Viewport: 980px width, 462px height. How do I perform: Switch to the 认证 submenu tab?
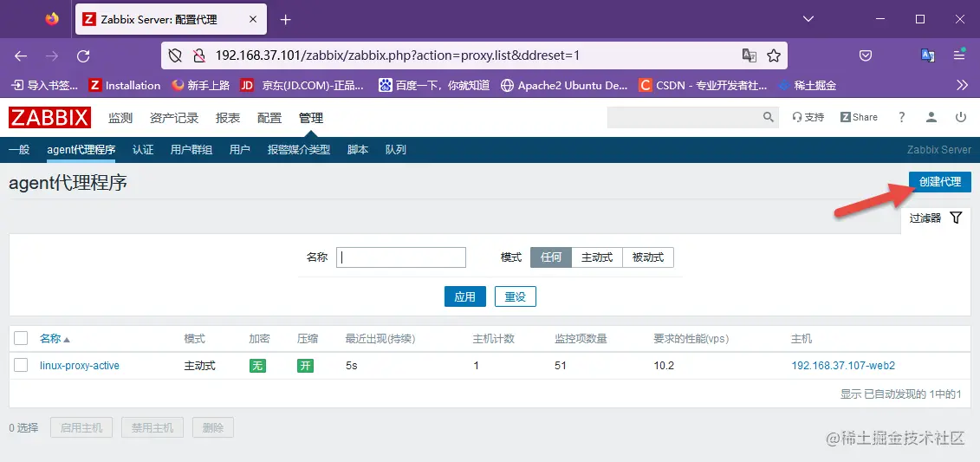point(143,150)
